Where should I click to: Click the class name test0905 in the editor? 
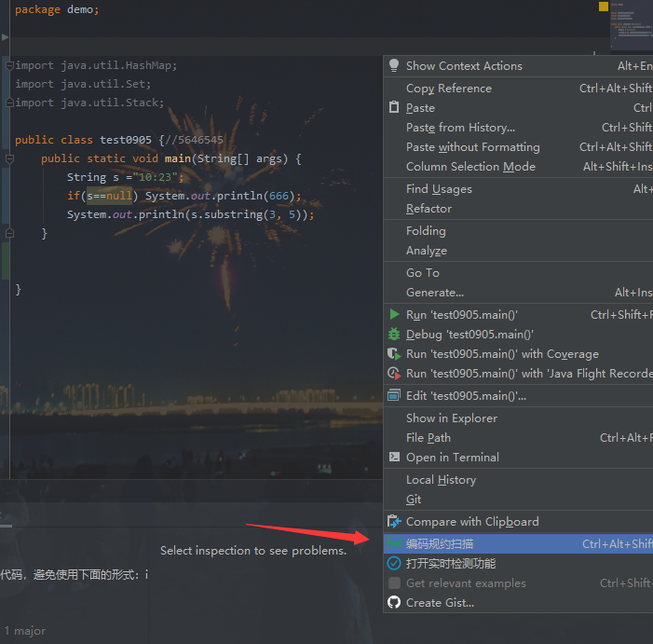126,140
